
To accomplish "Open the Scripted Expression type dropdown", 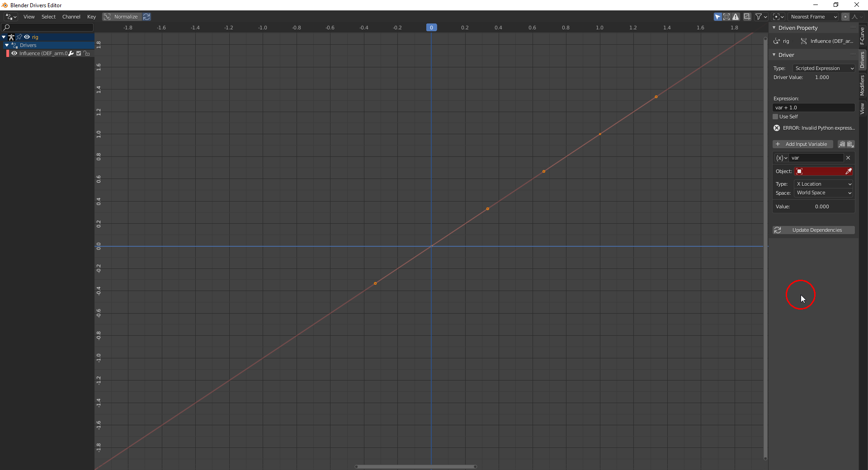I will pos(823,68).
